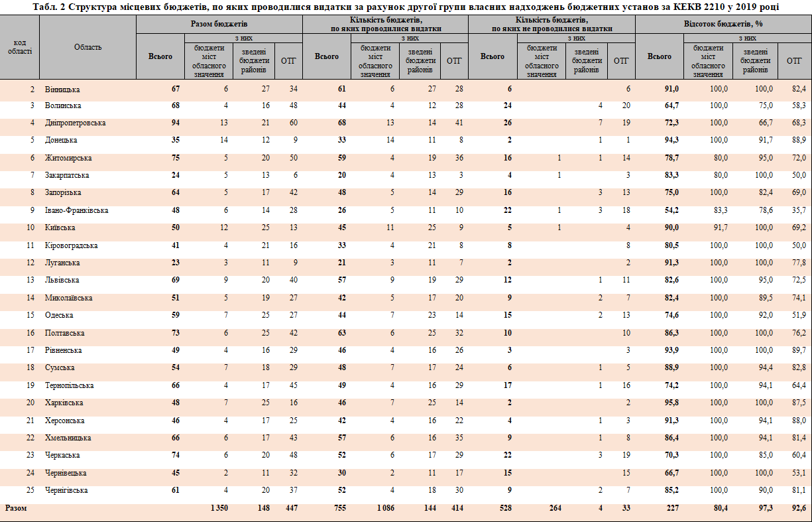812x522 pixels.
Task: Click the 'код області' header cell
Action: pyautogui.click(x=20, y=47)
